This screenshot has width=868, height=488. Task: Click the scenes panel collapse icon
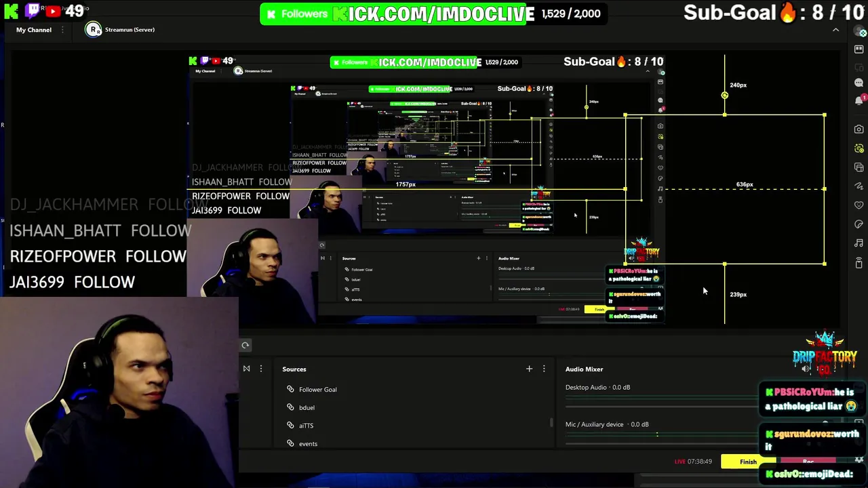point(247,369)
